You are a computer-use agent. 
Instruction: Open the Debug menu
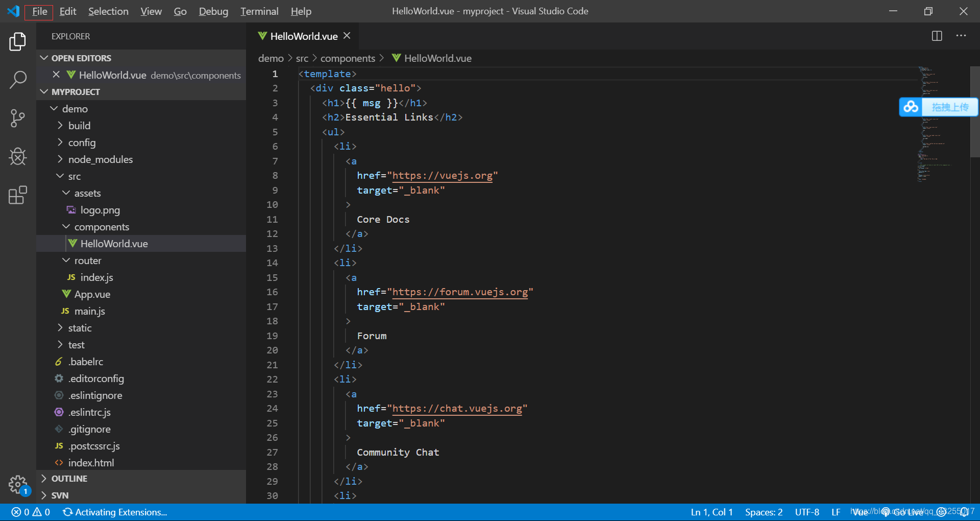[213, 11]
